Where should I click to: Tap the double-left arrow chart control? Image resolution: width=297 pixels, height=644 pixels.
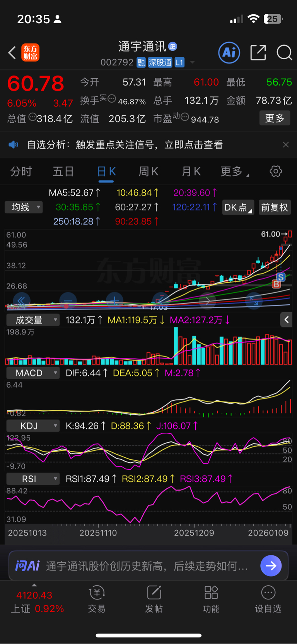(x=22, y=301)
